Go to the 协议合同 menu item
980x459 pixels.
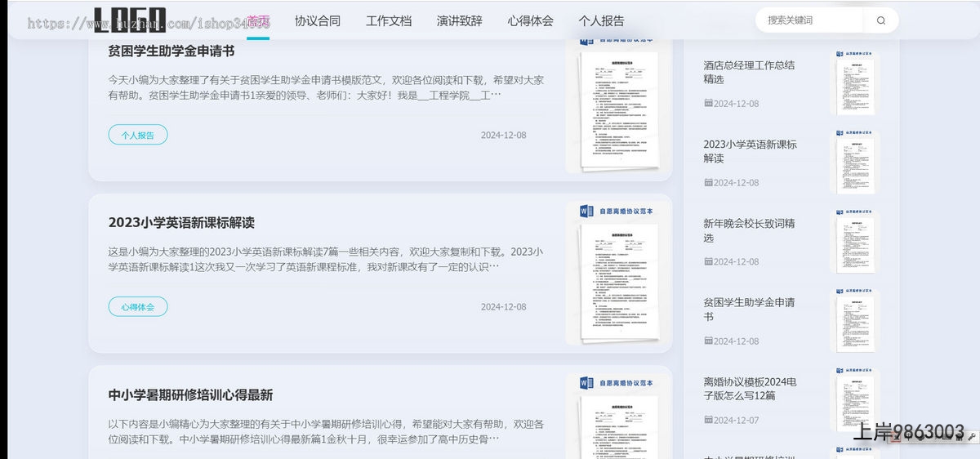click(x=317, y=21)
